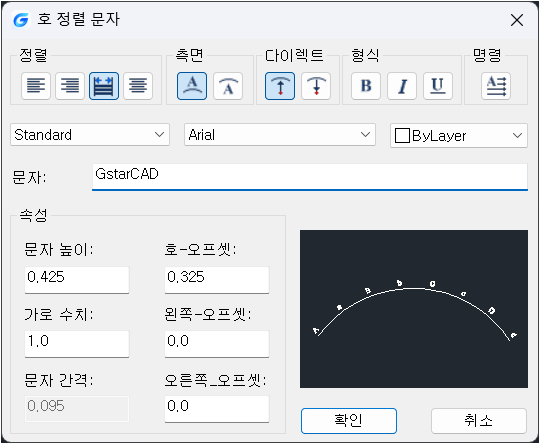
Task: Open the ByLayer color dropdown
Action: pyautogui.click(x=459, y=136)
